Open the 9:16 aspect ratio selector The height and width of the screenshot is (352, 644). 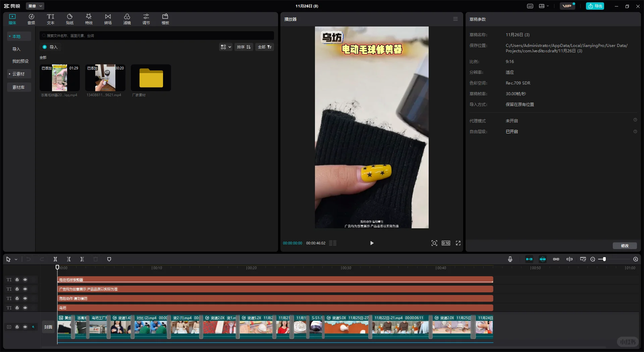446,243
